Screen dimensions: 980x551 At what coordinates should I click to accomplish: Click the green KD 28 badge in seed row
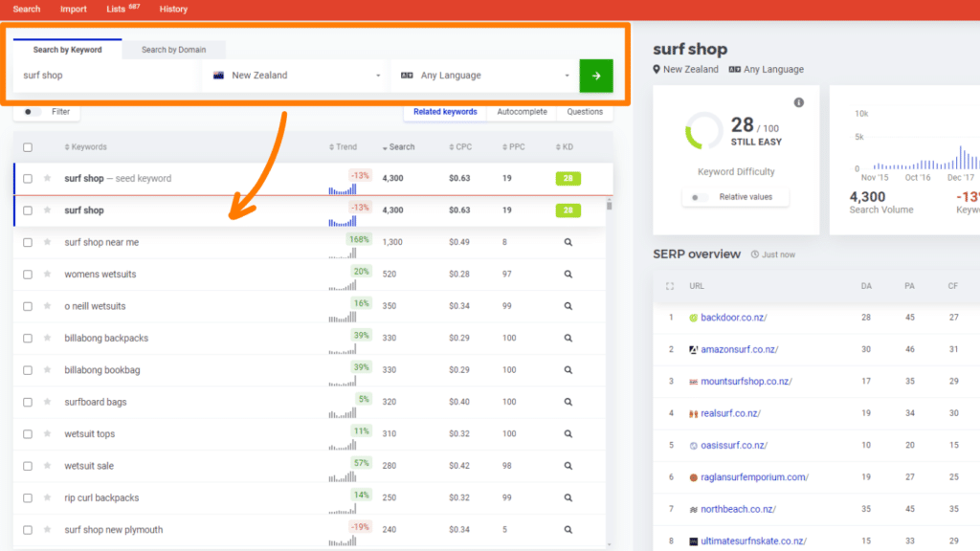click(x=568, y=178)
